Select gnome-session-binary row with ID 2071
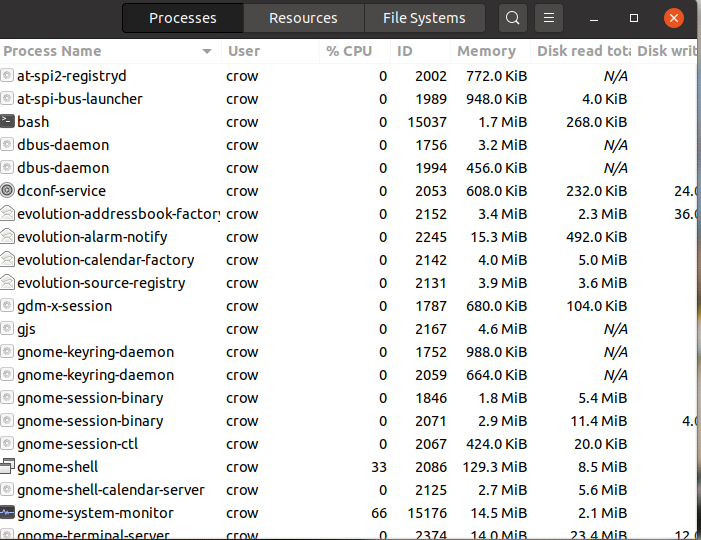 coord(349,421)
